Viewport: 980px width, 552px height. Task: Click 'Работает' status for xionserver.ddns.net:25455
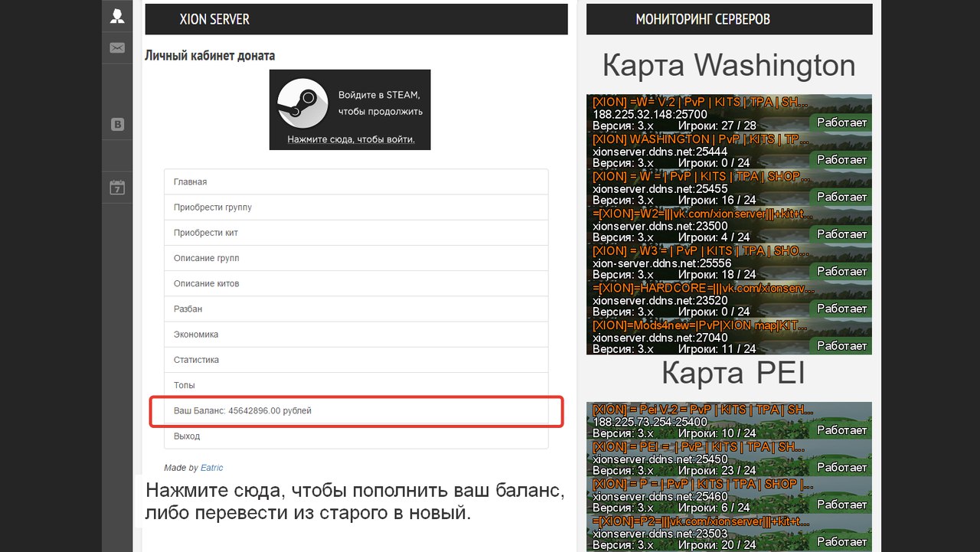click(x=841, y=197)
